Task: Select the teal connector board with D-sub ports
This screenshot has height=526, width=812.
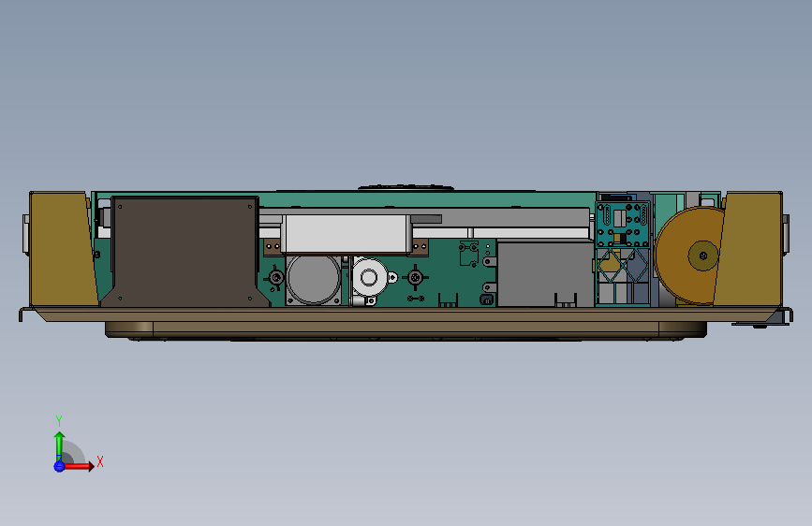Action: (x=623, y=225)
